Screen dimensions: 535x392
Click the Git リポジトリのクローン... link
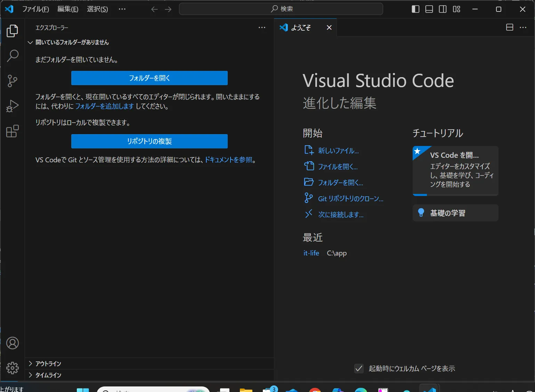coord(350,198)
